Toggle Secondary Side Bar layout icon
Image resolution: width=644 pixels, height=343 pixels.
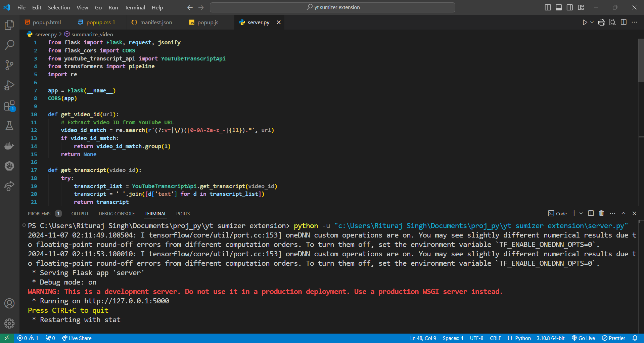(x=570, y=7)
